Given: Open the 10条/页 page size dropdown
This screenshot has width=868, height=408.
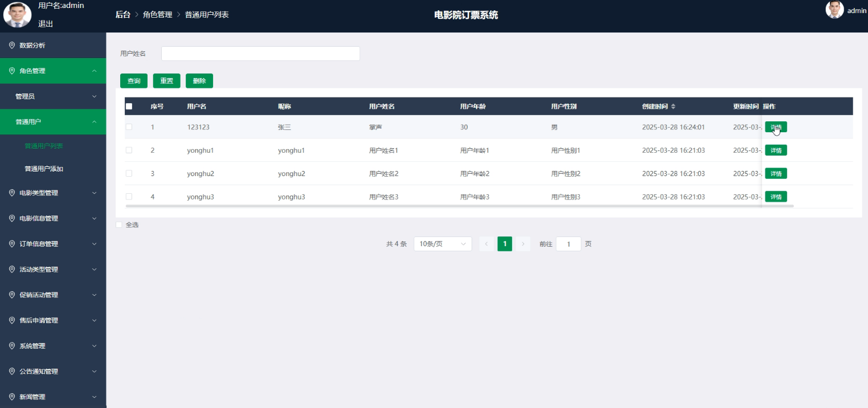Looking at the screenshot, I should coord(443,244).
